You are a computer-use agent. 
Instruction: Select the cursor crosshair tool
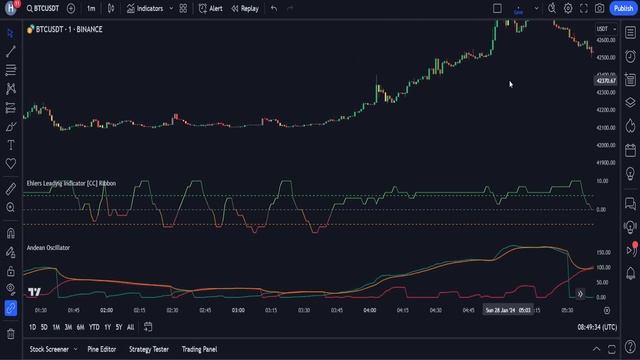tap(11, 33)
